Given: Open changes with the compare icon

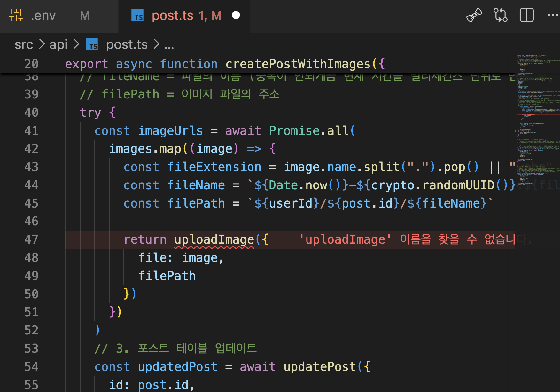Looking at the screenshot, I should point(501,15).
